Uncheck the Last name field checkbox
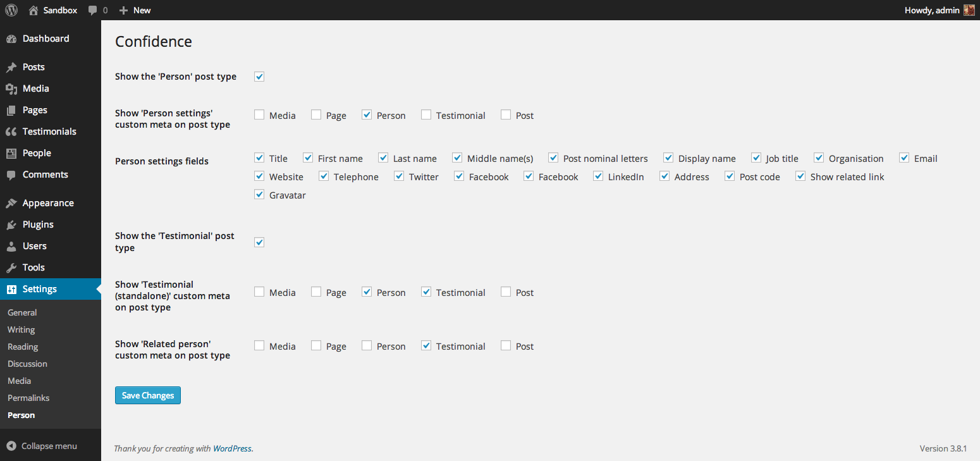Screen dimensions: 980x461 tap(383, 157)
